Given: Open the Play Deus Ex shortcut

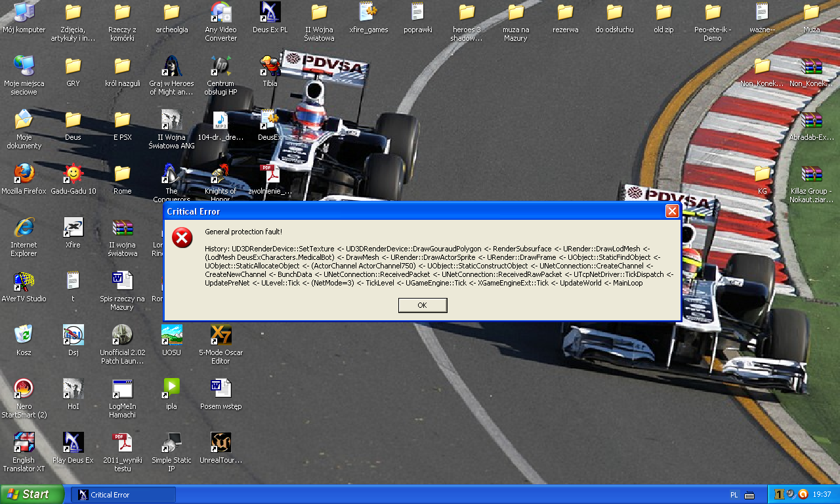Looking at the screenshot, I should [73, 443].
